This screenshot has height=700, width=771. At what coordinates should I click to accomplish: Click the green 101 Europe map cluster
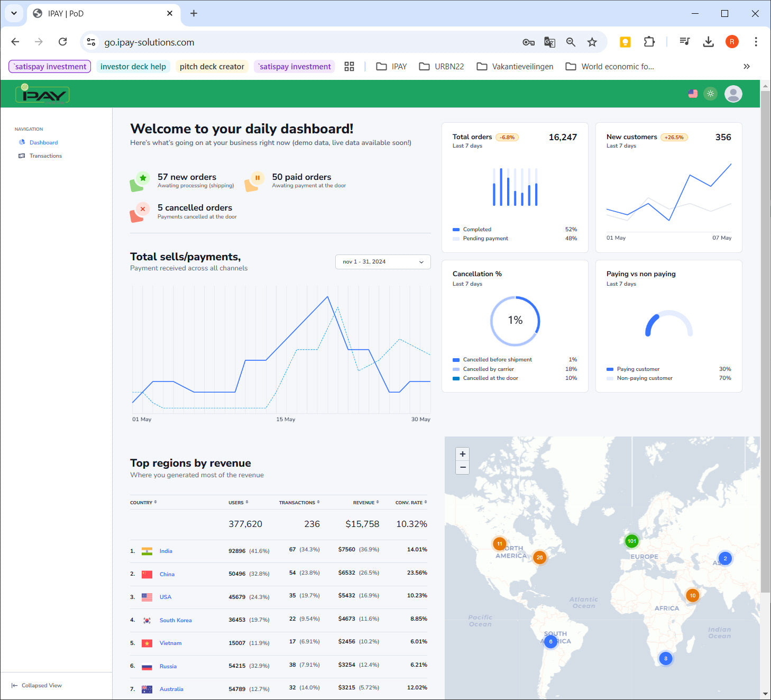coord(631,541)
